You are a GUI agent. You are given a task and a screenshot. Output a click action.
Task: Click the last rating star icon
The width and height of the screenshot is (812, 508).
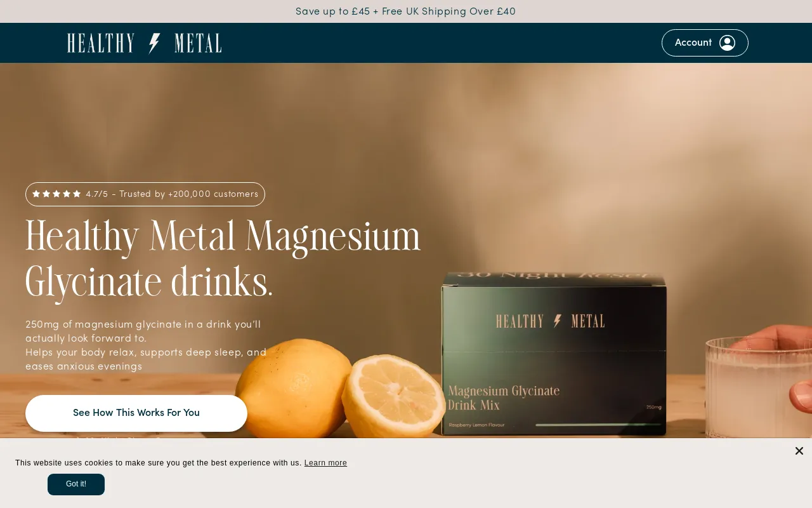(77, 194)
